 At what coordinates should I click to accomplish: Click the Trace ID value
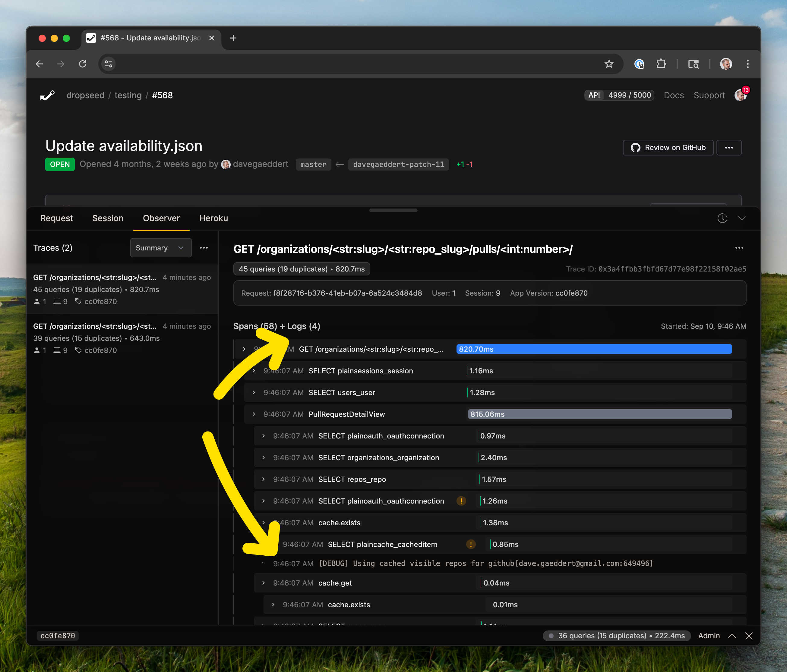672,269
